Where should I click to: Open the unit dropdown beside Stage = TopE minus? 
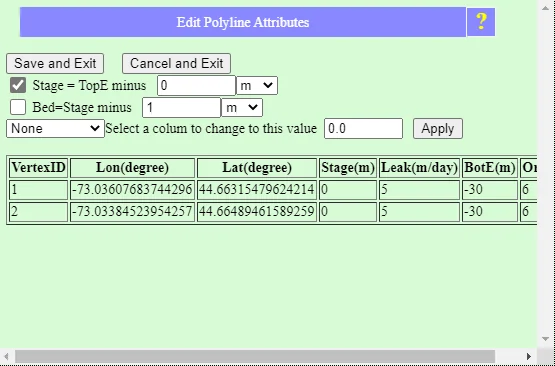click(257, 86)
